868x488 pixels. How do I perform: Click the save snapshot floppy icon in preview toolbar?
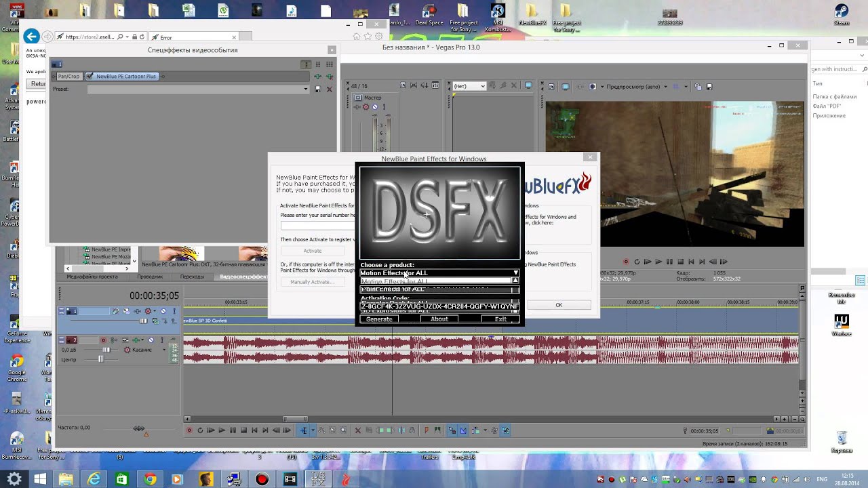pyautogui.click(x=709, y=87)
